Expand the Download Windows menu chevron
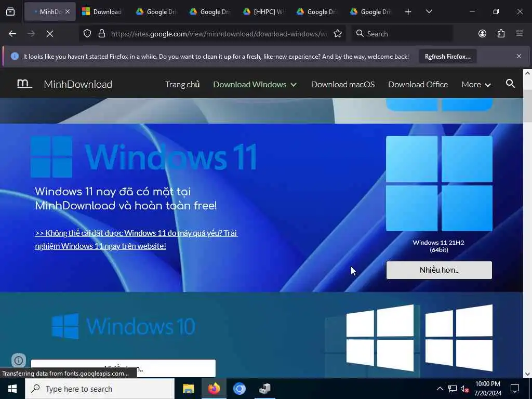 pyautogui.click(x=294, y=85)
